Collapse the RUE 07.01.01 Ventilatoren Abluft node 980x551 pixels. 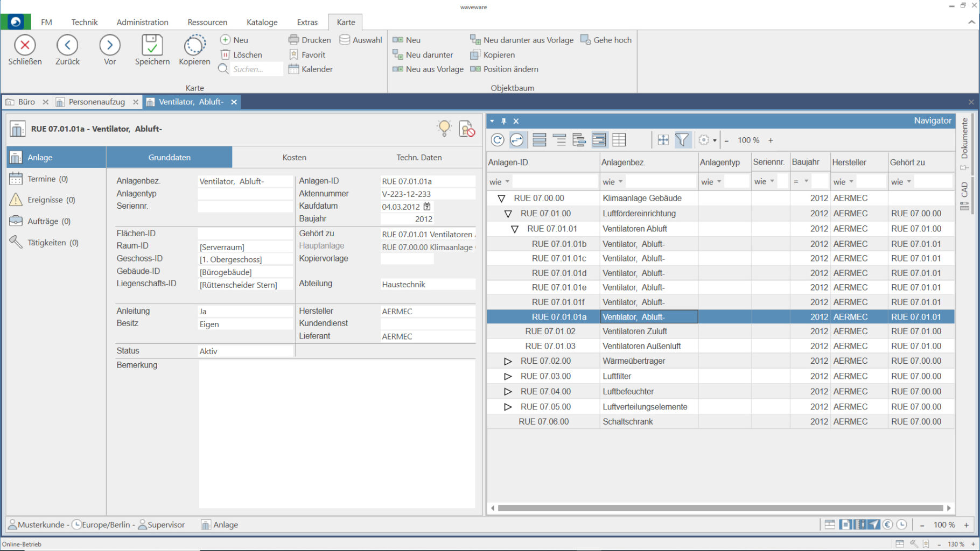tap(514, 229)
